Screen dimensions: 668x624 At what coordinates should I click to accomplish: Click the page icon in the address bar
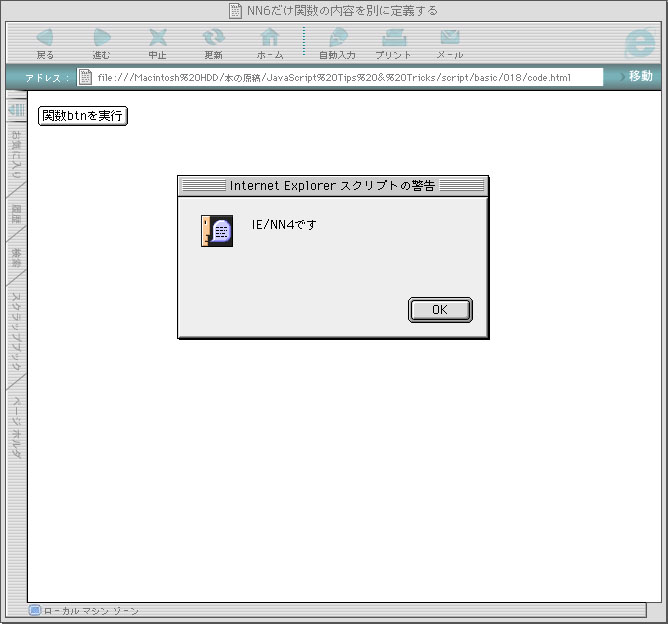(86, 77)
